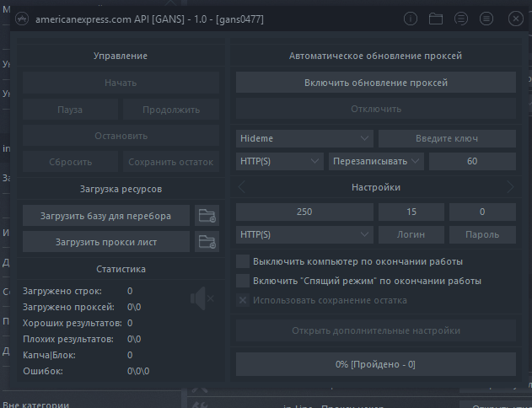Focus the Введите ключ input field
Viewport: 532px width, 408px height.
tap(447, 138)
